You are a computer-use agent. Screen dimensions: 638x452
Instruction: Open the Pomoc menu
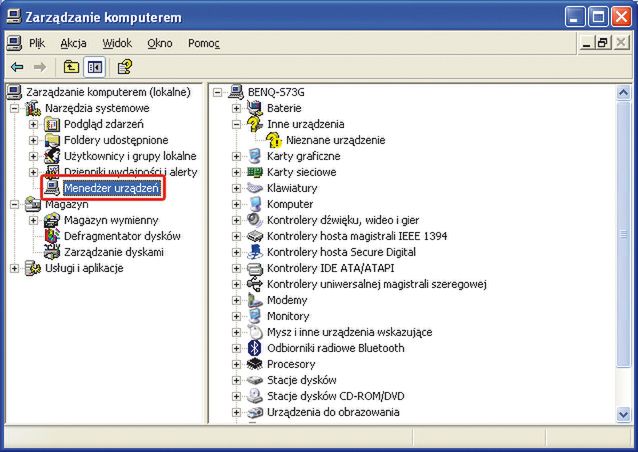203,43
